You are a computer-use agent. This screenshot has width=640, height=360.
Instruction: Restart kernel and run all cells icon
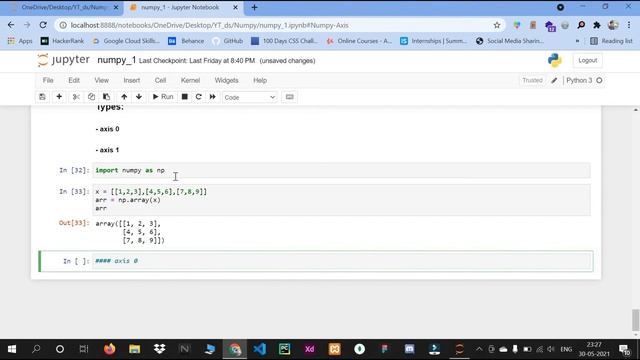coord(213,97)
